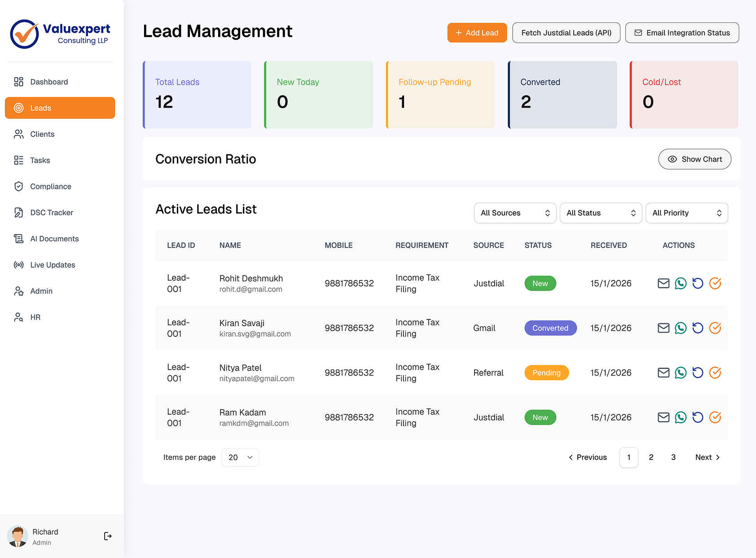Click refresh icon in Ram Kadam row
This screenshot has height=558, width=756.
pos(698,417)
